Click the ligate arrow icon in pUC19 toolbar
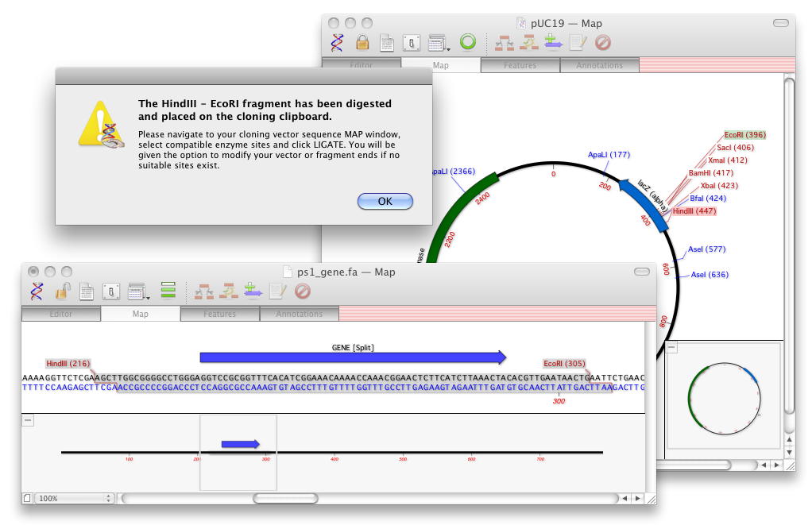The image size is (812, 525). [x=553, y=42]
